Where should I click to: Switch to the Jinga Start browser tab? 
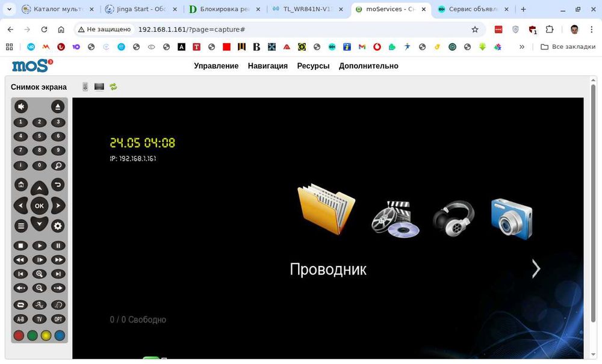142,9
